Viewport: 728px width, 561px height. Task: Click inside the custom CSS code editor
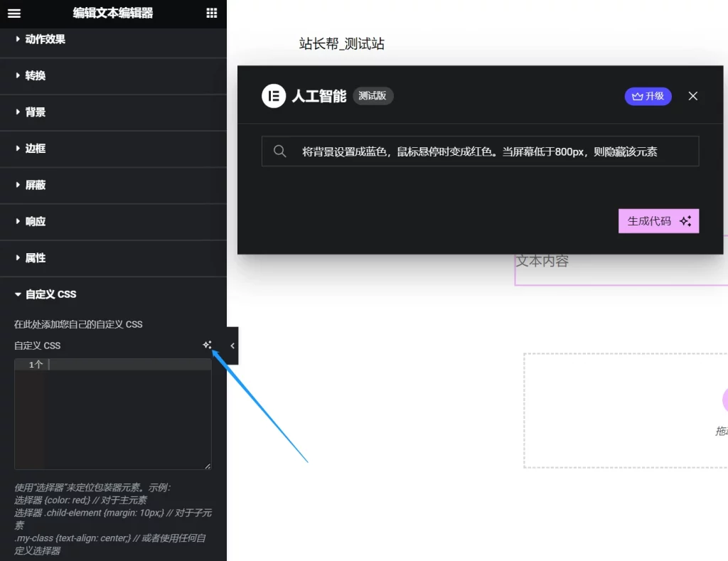(x=128, y=412)
